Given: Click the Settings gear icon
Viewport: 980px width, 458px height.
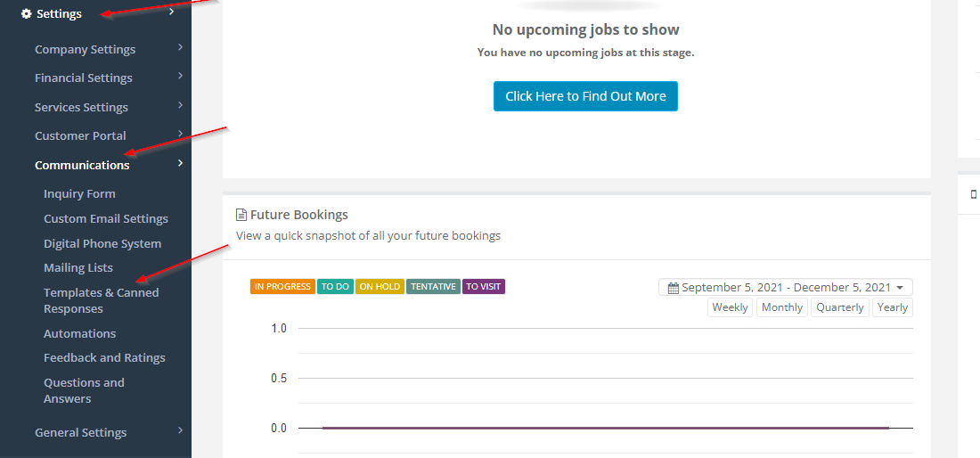Looking at the screenshot, I should 26,13.
